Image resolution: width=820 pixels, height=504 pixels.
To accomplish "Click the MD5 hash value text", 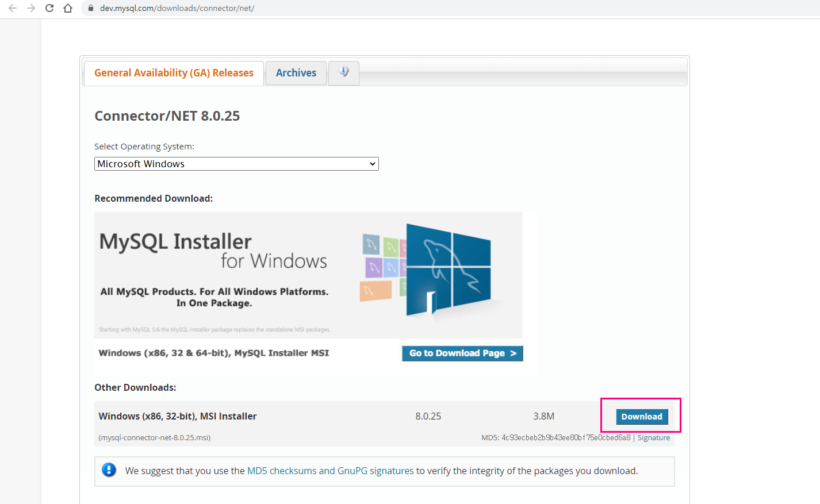I will (x=566, y=438).
